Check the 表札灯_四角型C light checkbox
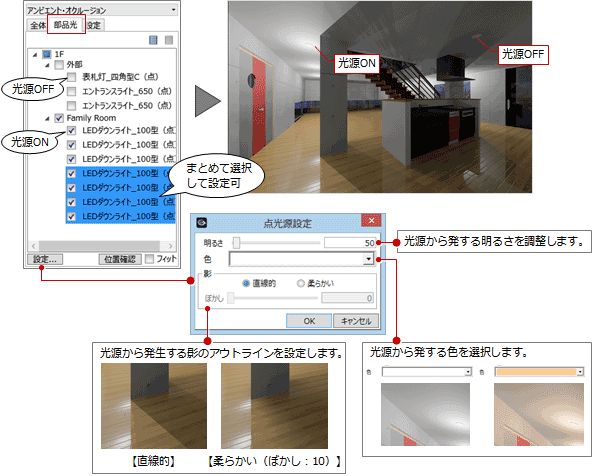This screenshot has height=476, width=595. (71, 77)
